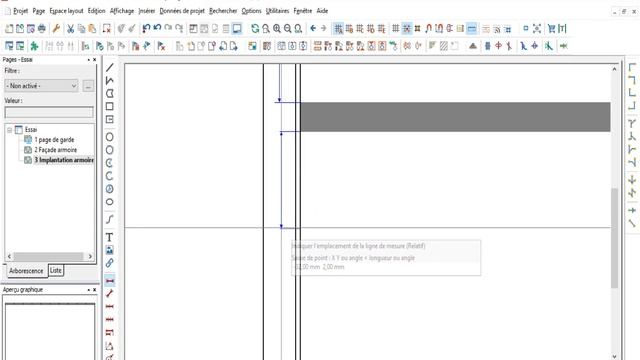The width and height of the screenshot is (640, 360).
Task: Select the top-left angle connection symbol
Action: pos(632,67)
